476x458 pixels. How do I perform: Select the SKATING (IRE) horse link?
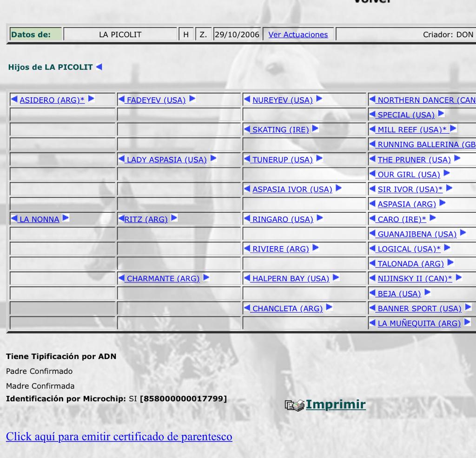pos(280,130)
